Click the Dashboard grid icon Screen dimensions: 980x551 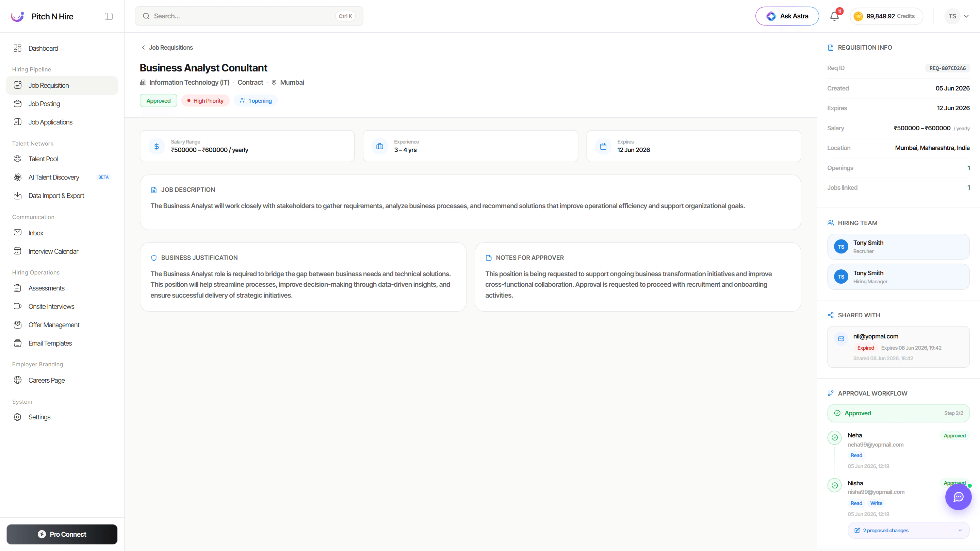17,48
